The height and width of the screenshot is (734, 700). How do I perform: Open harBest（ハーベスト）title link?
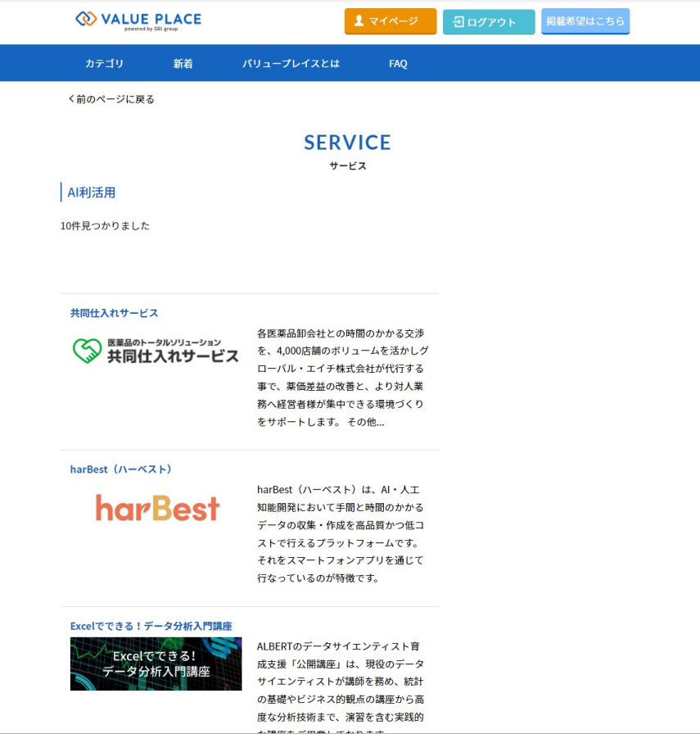pyautogui.click(x=121, y=469)
